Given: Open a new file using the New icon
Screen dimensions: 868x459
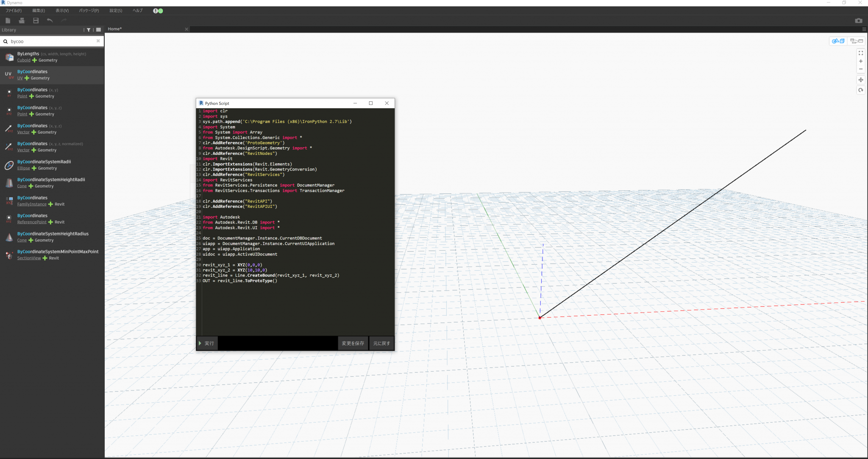Looking at the screenshot, I should click(x=8, y=20).
